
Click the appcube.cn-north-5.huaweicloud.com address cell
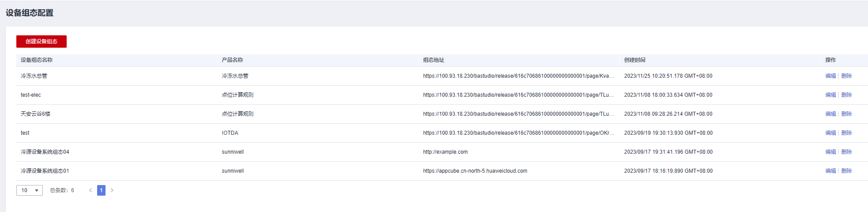475,171
